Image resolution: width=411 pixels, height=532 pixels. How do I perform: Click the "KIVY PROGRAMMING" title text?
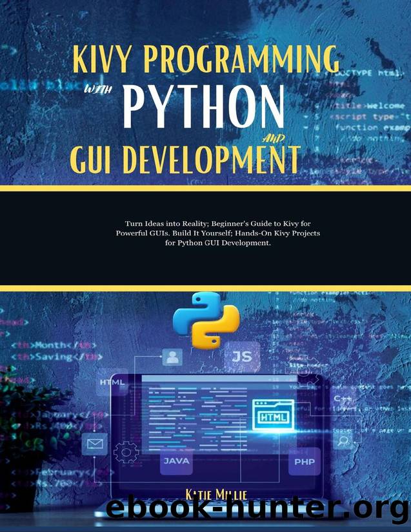point(206,60)
